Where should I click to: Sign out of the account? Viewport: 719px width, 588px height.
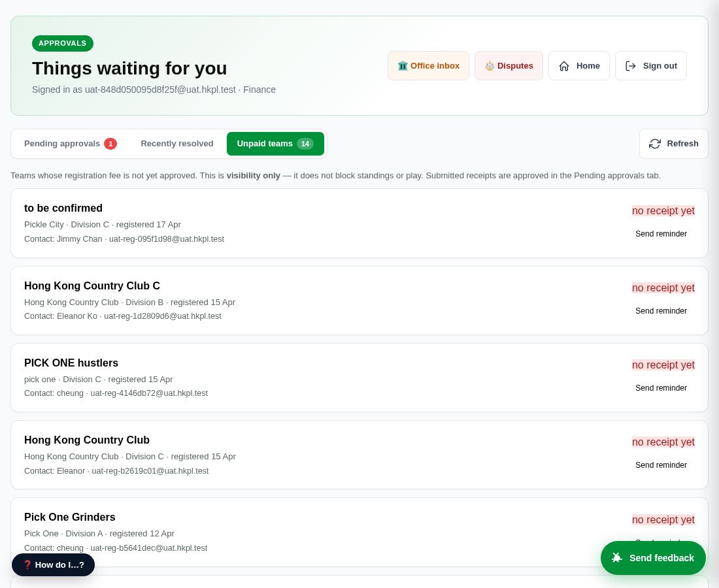[x=650, y=65]
